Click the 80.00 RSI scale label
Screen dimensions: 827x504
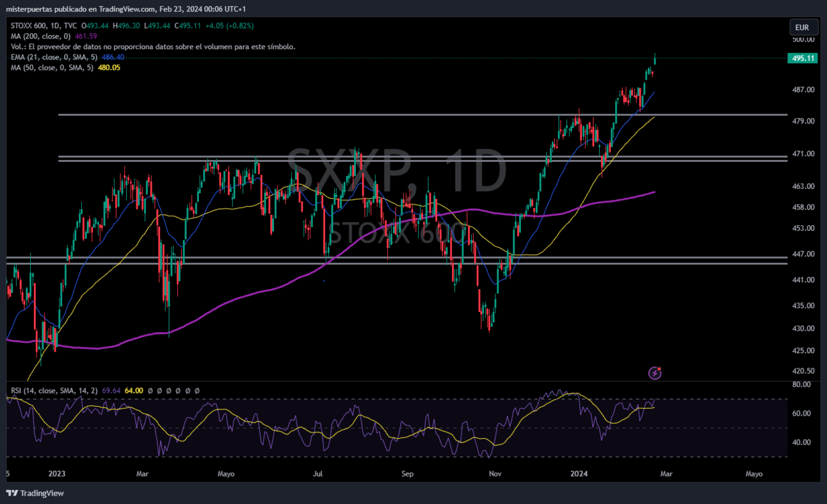click(801, 384)
